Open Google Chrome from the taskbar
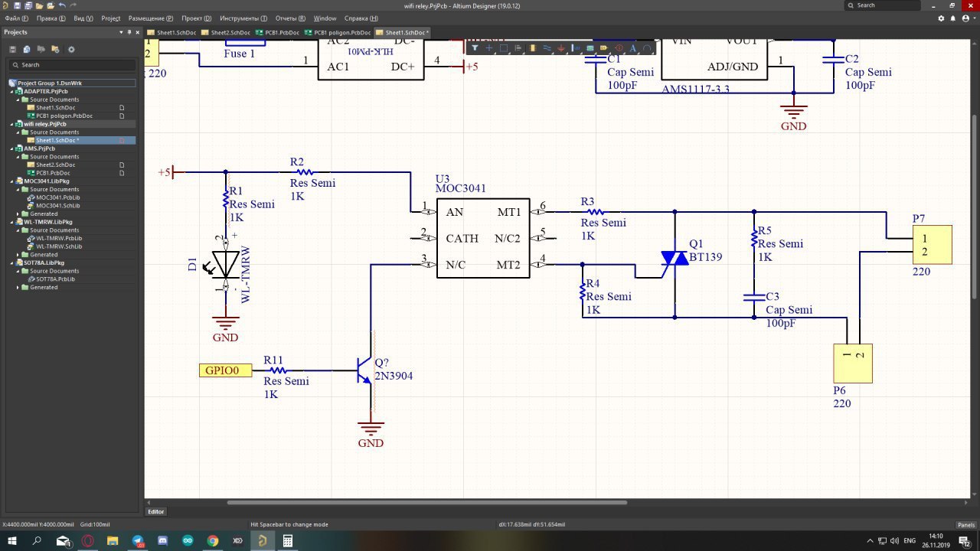980x551 pixels. (213, 541)
